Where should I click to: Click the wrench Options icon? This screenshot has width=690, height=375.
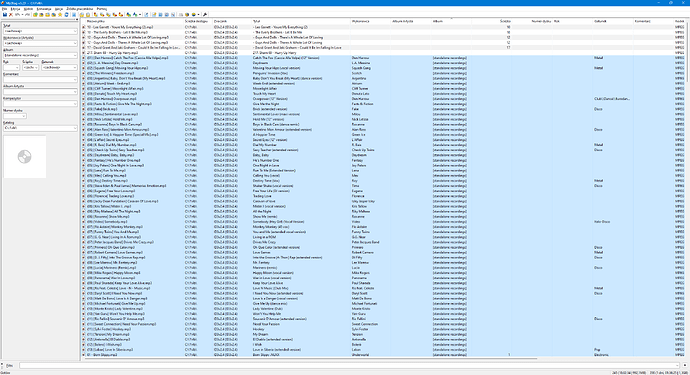coord(205,15)
